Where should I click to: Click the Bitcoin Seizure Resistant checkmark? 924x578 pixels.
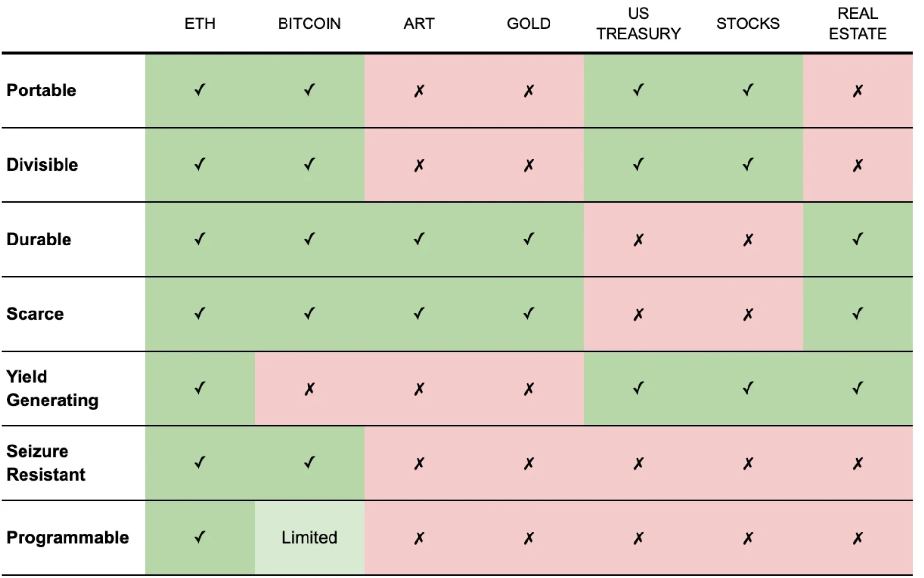[x=309, y=463]
